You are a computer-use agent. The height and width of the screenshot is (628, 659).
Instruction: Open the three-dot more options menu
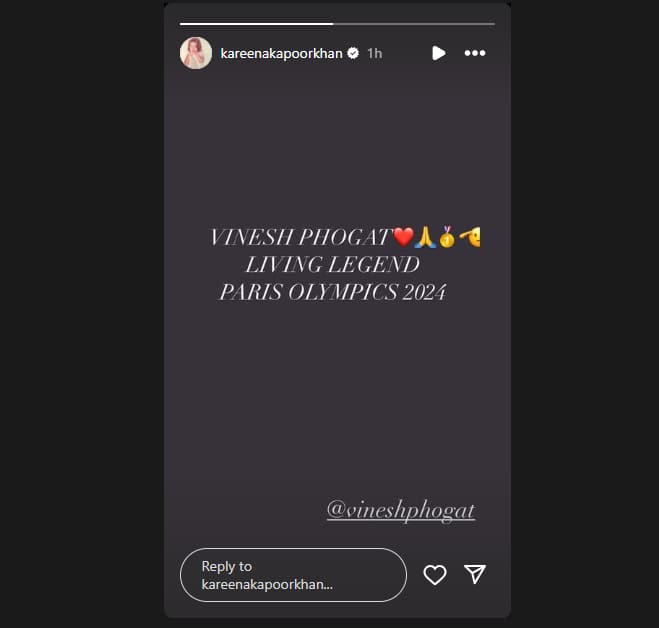[475, 53]
